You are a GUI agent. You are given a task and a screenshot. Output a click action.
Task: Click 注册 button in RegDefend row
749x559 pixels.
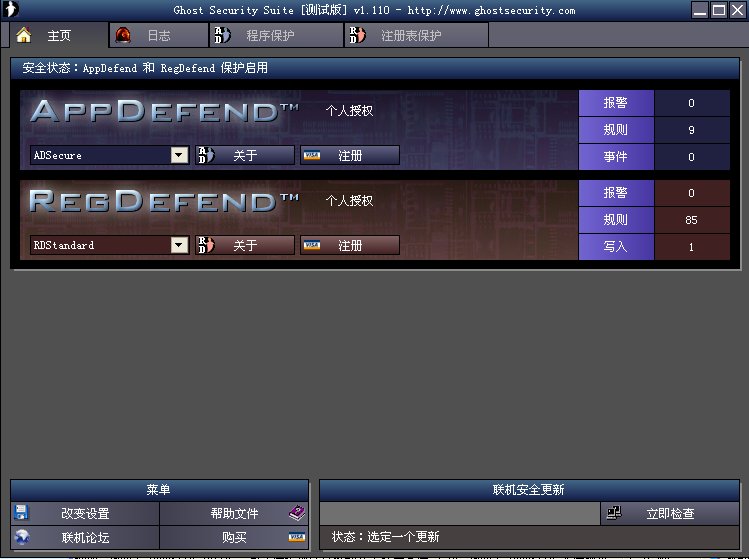[x=350, y=245]
